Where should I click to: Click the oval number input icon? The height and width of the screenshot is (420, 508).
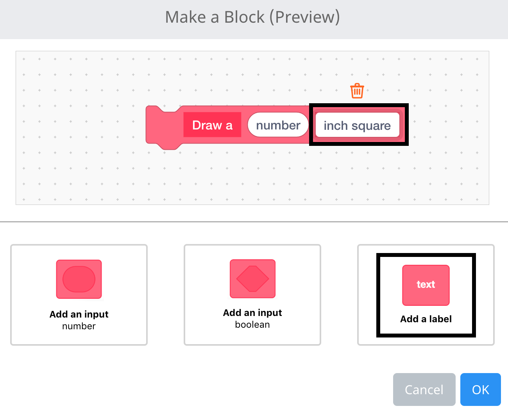[x=79, y=279]
